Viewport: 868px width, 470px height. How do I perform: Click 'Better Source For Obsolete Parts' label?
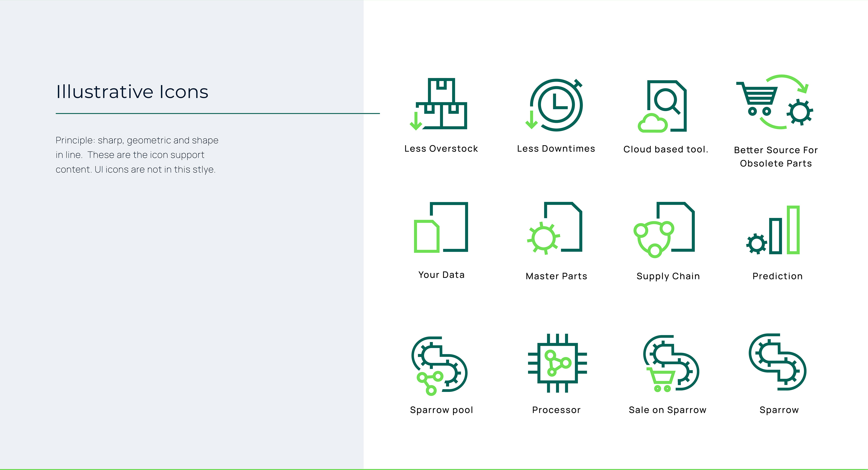776,157
